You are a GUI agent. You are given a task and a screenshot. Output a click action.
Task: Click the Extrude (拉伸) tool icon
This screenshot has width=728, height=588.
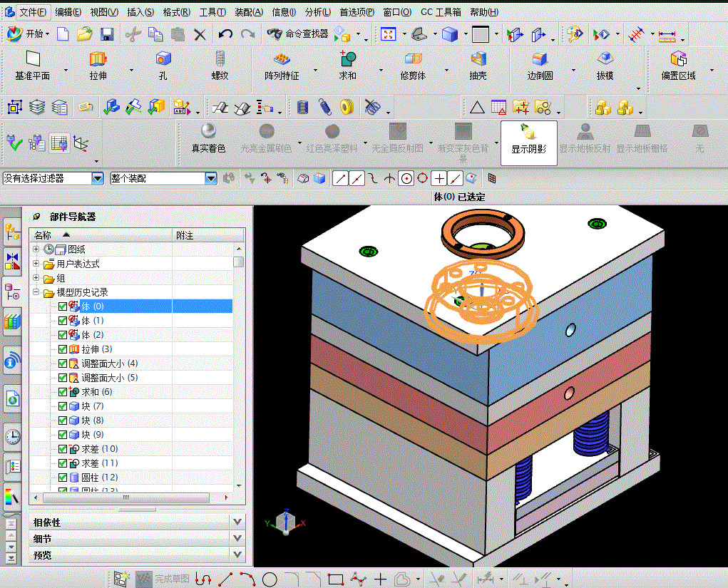tap(98, 59)
